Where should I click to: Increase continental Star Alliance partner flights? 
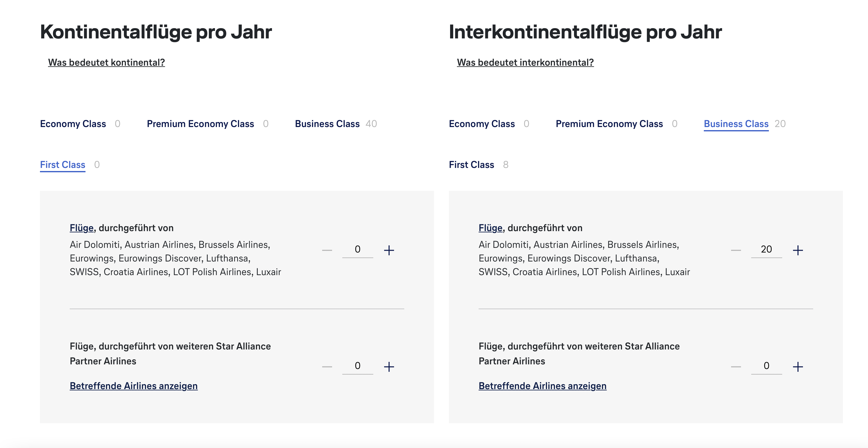click(389, 367)
